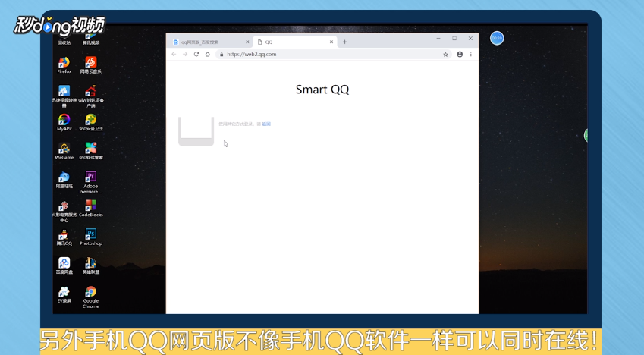Close the Chrome window

[470, 38]
